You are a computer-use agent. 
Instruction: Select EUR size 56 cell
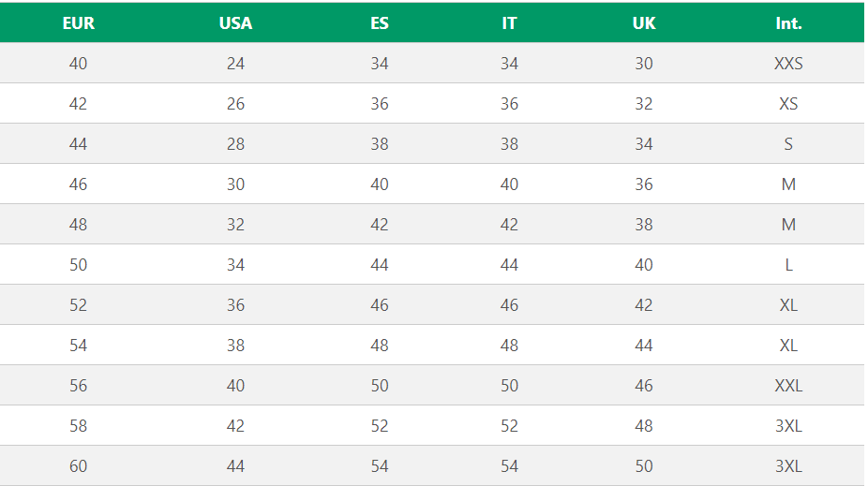click(78, 386)
